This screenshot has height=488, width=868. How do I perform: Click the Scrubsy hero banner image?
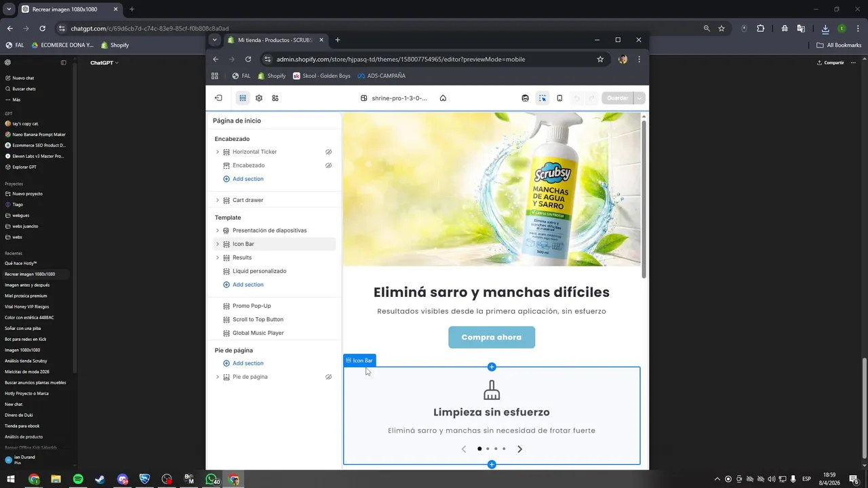(492, 189)
